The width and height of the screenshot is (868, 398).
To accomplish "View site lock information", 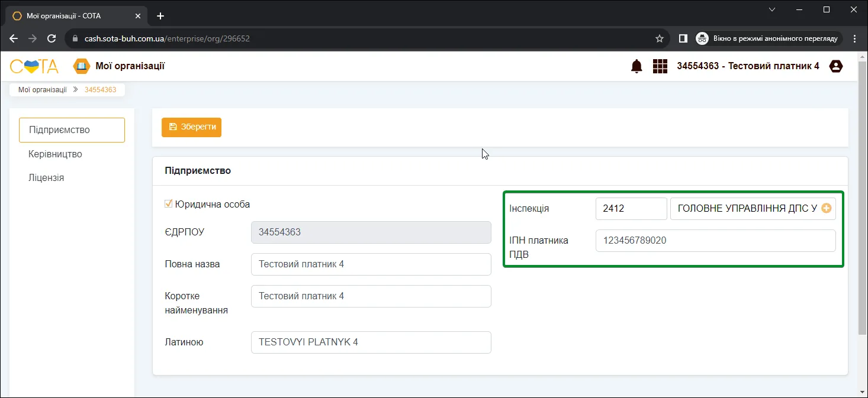I will click(75, 38).
